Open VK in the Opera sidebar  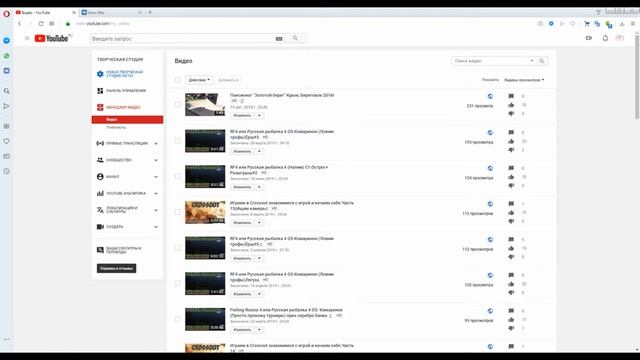[x=7, y=71]
